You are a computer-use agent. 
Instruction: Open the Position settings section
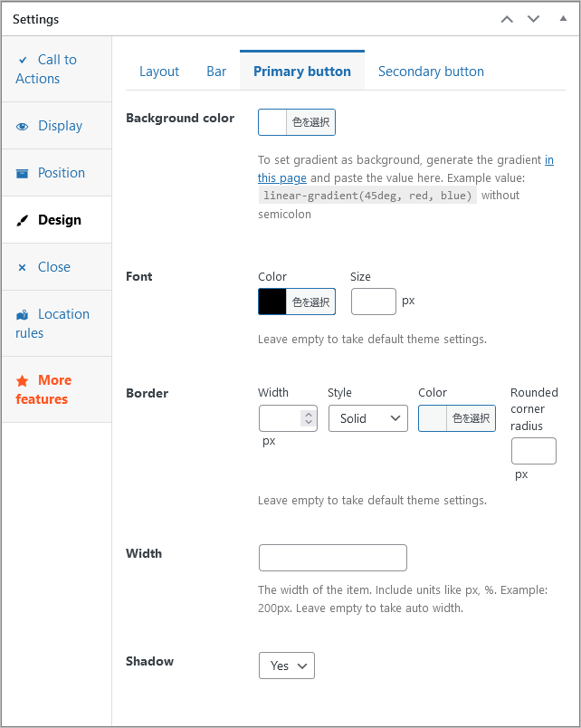(x=57, y=173)
